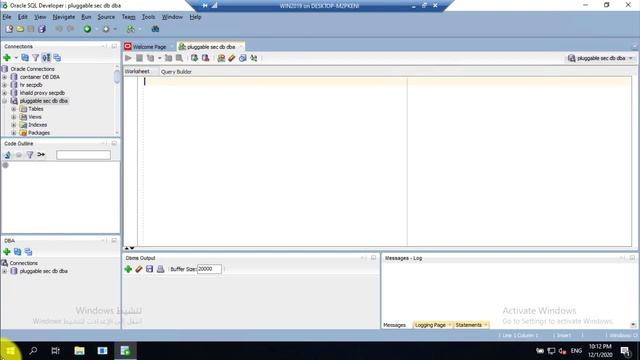Open the Navigate menu

[x=64, y=17]
